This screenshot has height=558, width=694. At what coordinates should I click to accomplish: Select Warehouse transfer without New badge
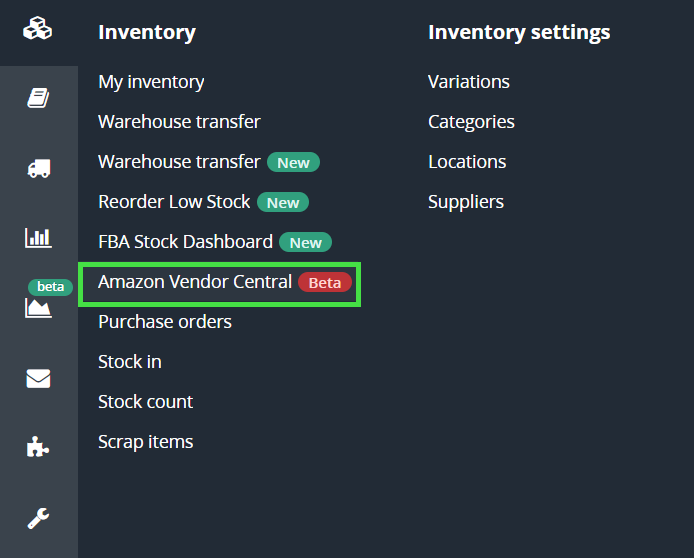[x=179, y=122]
